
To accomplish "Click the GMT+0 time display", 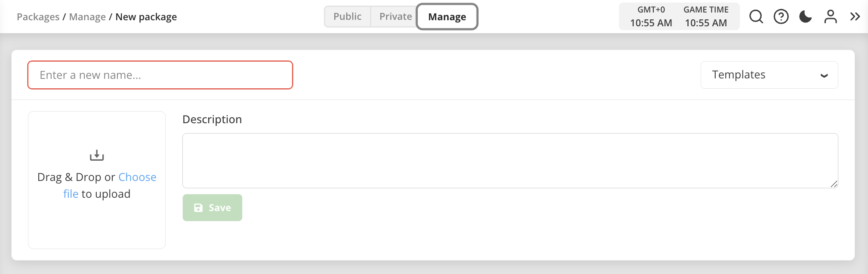I will (651, 17).
